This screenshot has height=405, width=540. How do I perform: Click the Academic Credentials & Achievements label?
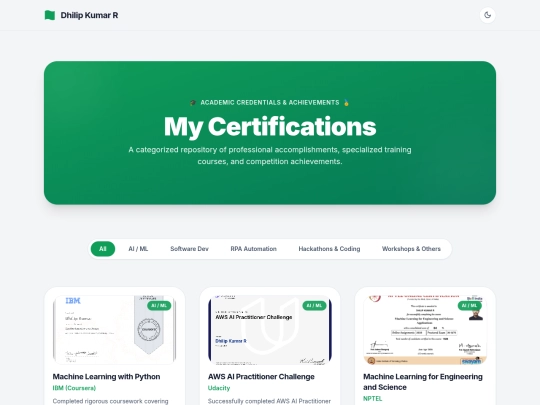coord(270,103)
